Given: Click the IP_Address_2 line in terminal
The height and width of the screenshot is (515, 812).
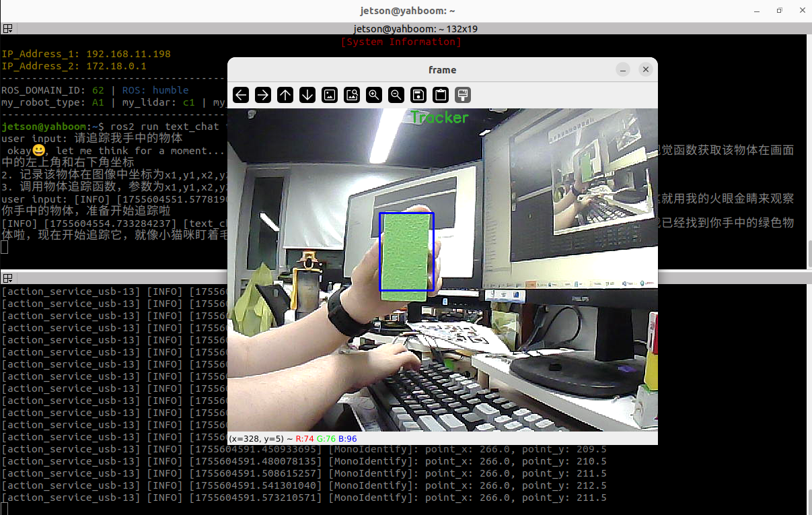Looking at the screenshot, I should [x=74, y=66].
